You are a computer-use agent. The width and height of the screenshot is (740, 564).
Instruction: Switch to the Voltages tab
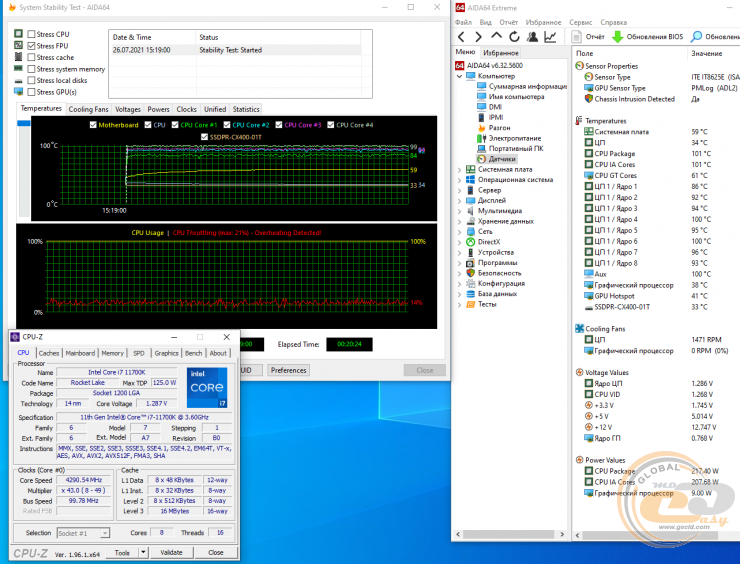[x=128, y=109]
